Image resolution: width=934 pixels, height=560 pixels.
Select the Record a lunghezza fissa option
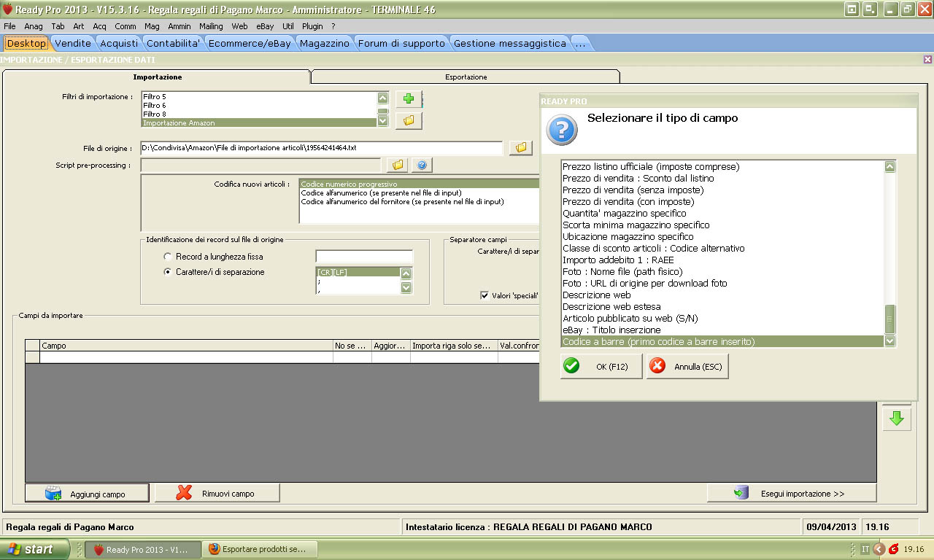coord(169,257)
